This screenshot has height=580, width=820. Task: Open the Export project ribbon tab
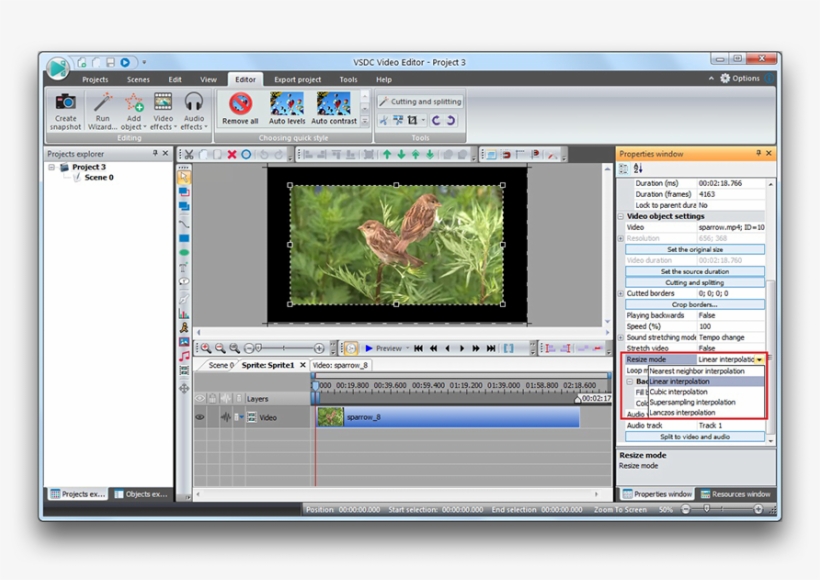[297, 79]
